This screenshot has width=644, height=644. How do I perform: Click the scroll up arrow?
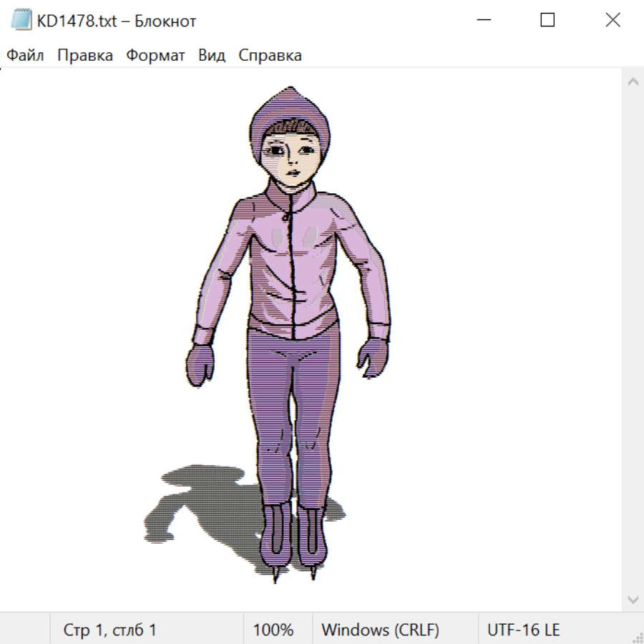click(x=633, y=82)
